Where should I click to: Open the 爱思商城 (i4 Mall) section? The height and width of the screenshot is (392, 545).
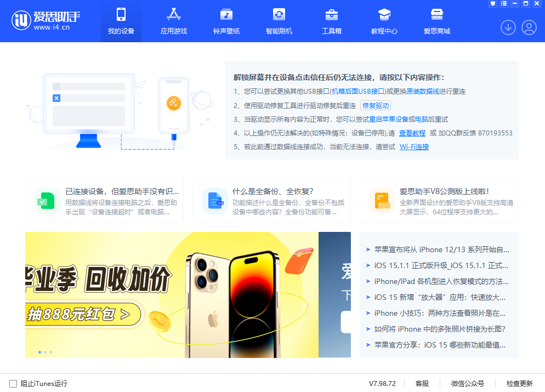[436, 21]
